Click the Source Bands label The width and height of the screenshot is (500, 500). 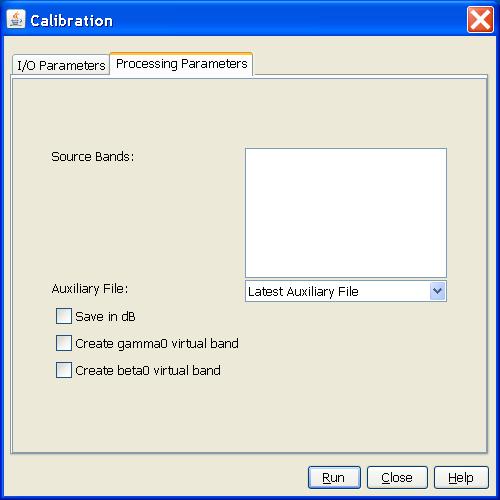click(93, 156)
